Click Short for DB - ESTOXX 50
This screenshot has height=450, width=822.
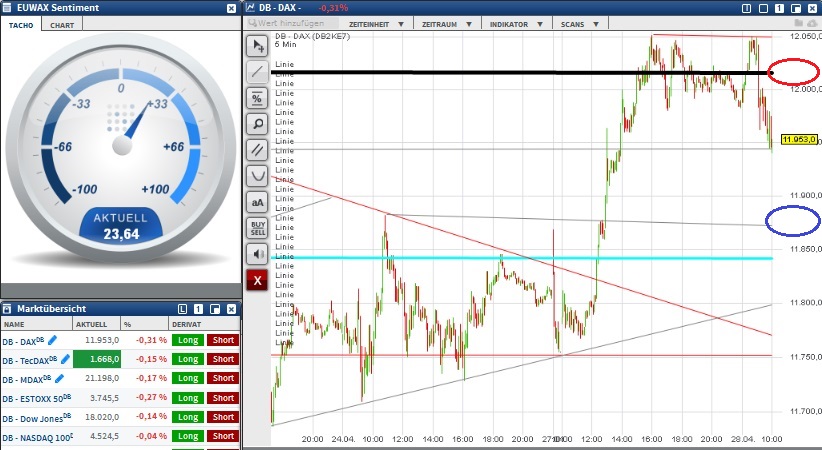(x=223, y=398)
